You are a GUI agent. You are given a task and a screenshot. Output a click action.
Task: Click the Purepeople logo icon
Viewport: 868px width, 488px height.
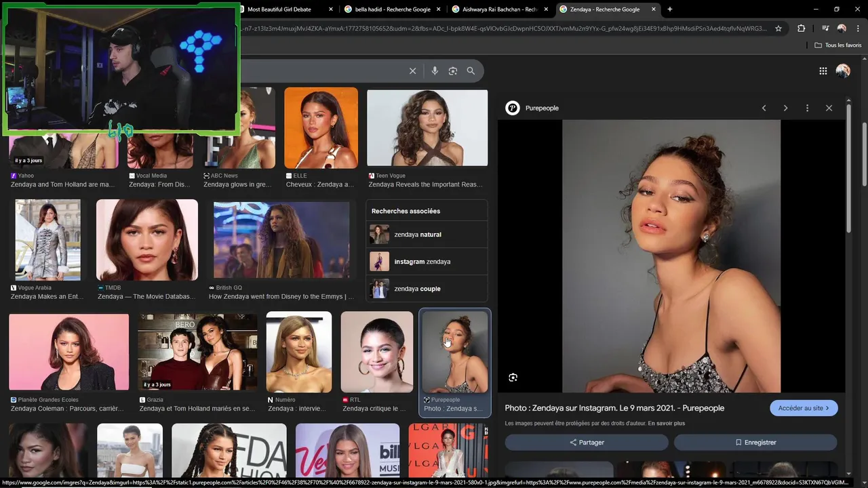pyautogui.click(x=513, y=108)
